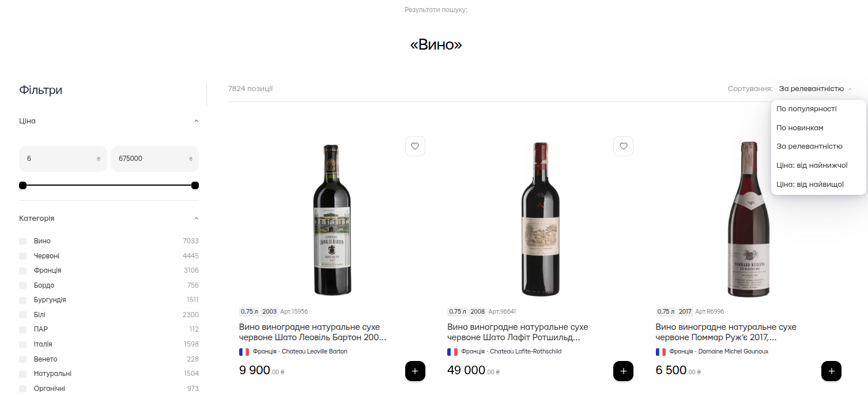The width and height of the screenshot is (868, 395).
Task: Favorite the Château Lafite Rothschild wine
Action: coord(623,146)
